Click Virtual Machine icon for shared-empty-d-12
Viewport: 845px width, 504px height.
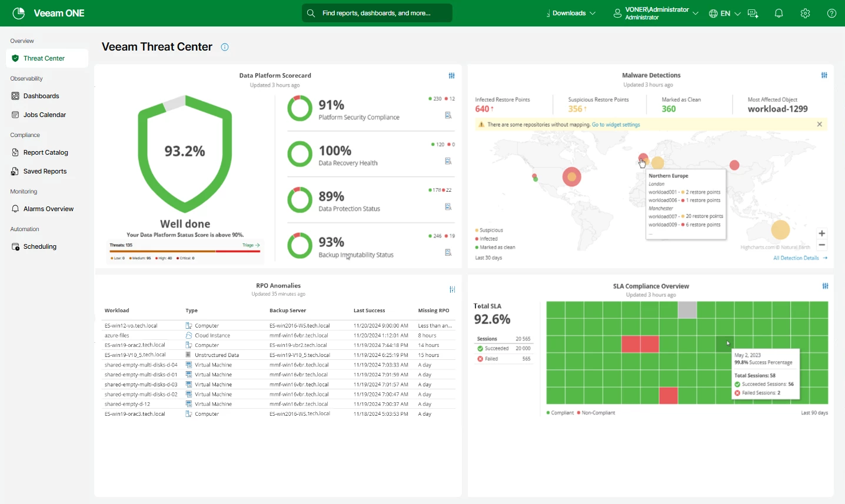coord(189,404)
